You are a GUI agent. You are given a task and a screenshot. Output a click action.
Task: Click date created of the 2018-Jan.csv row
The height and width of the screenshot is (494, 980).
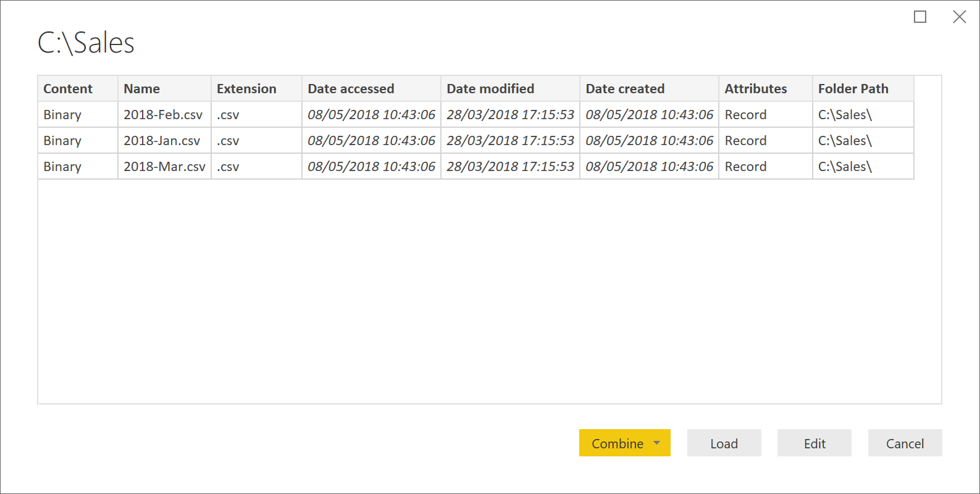(649, 141)
